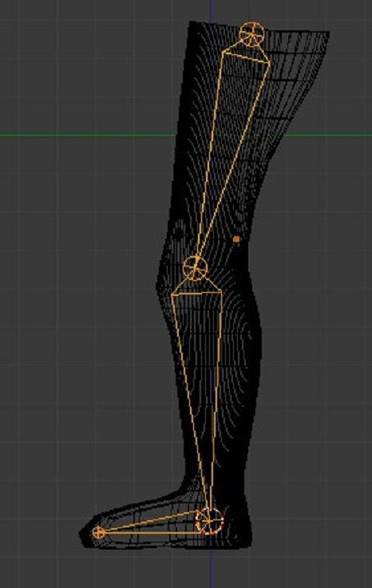This screenshot has height=588, width=372.
Task: Select the thigh bone root joint at top
Action: (x=251, y=34)
